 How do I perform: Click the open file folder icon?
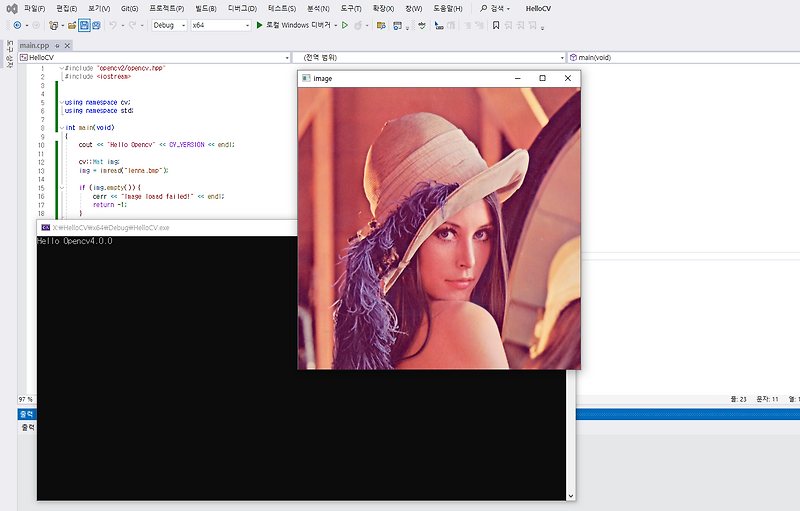(x=72, y=25)
